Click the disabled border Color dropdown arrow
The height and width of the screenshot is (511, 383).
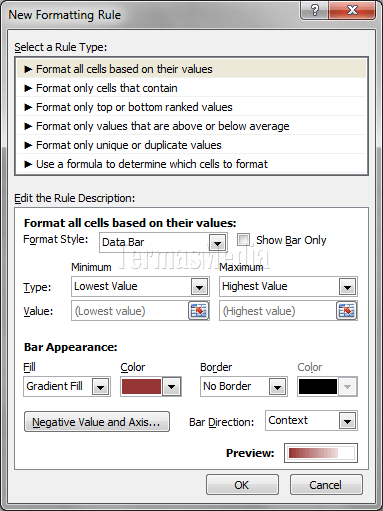pos(347,387)
